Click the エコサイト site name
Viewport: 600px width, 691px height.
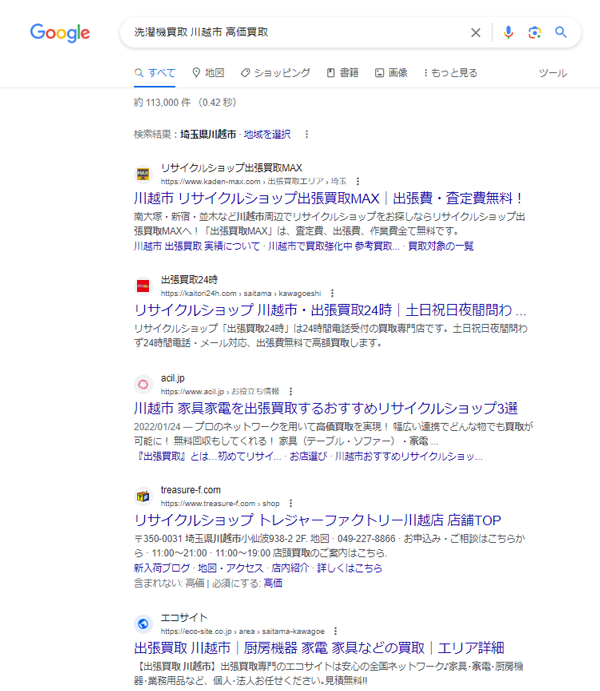pyautogui.click(x=184, y=617)
